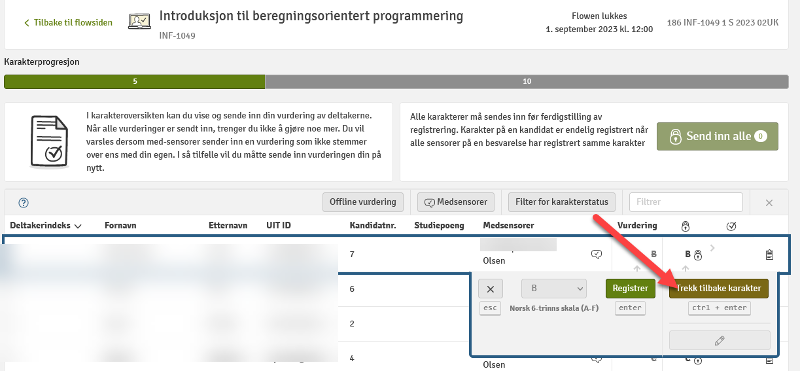Click the lock icon beside grade B in candidate 7 row
Screen dimensions: 800x371
[697, 255]
